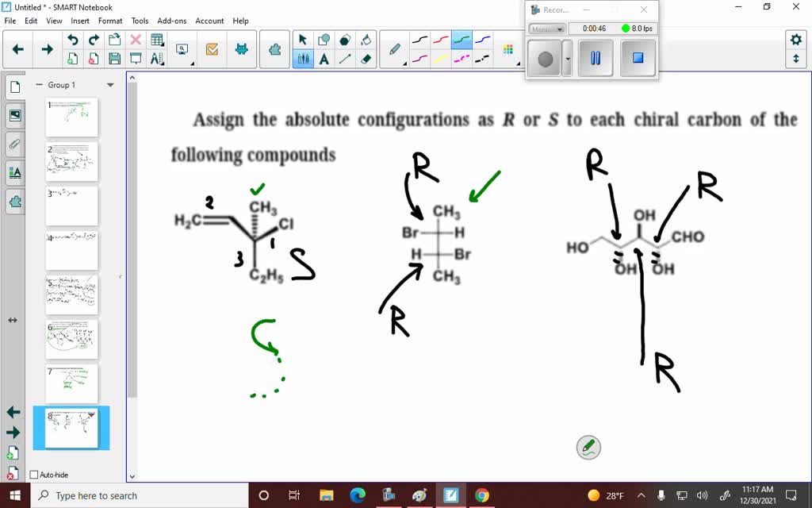Pause the screen recording
812x508 pixels.
click(596, 56)
